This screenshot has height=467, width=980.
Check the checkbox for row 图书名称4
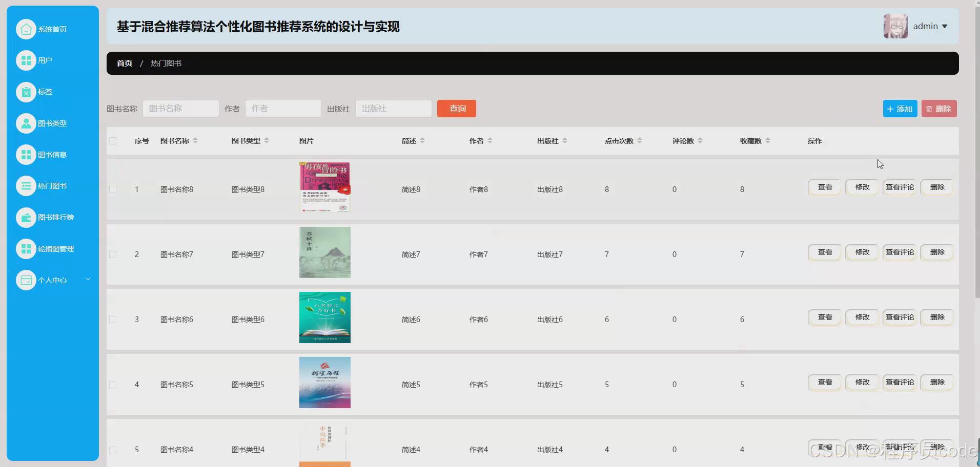click(x=113, y=450)
